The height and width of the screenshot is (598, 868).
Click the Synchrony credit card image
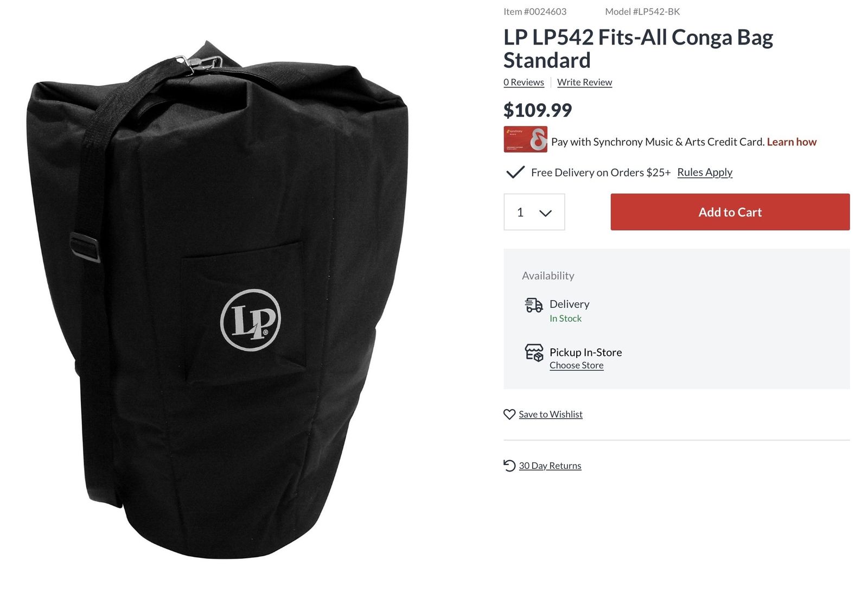[525, 139]
